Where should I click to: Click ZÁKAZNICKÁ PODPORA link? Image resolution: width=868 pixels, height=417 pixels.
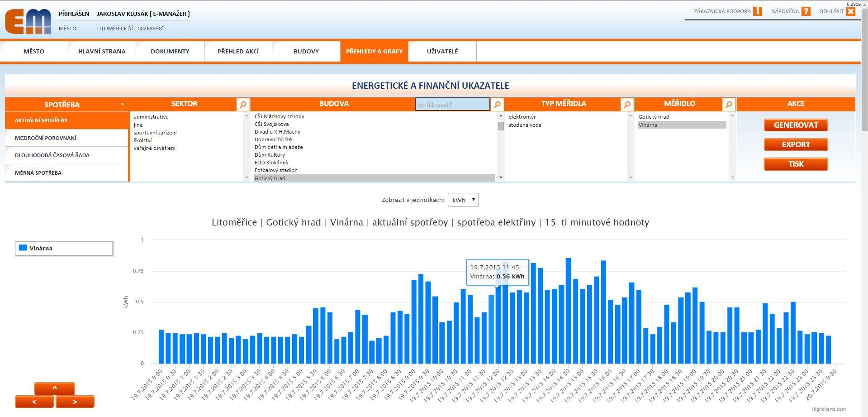coord(722,11)
